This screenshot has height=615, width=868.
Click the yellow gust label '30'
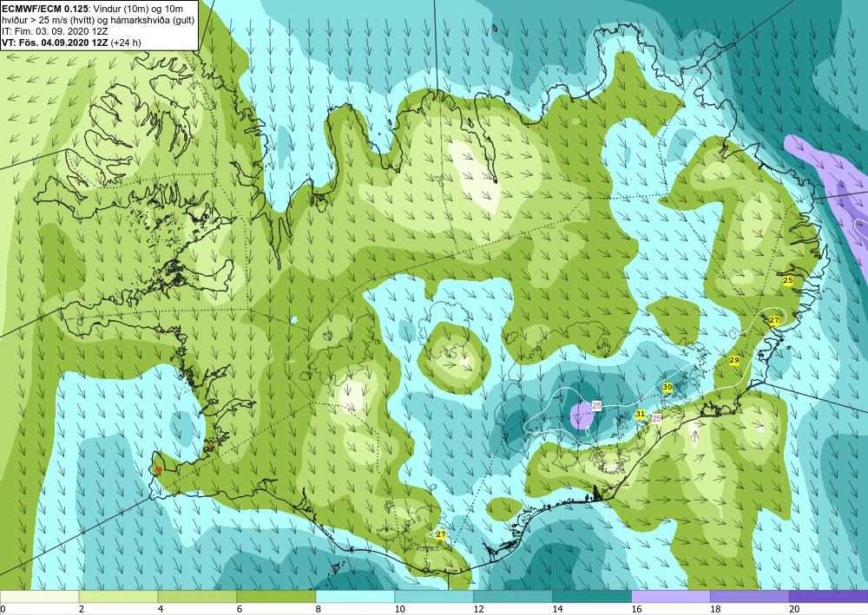(667, 387)
